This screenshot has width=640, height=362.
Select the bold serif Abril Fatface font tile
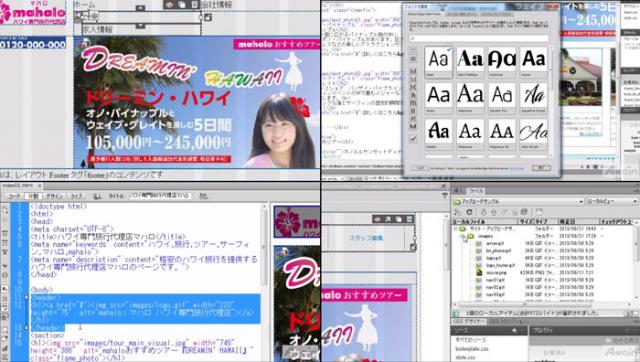tap(470, 62)
